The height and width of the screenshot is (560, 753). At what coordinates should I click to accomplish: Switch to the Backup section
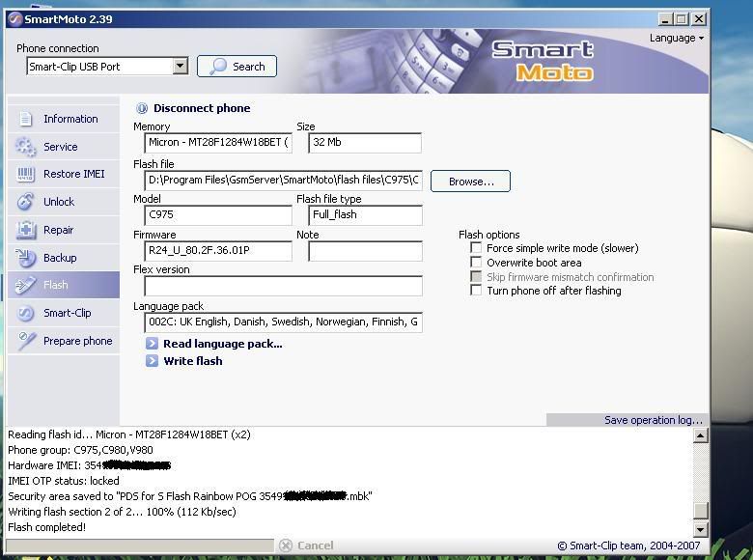[x=64, y=258]
